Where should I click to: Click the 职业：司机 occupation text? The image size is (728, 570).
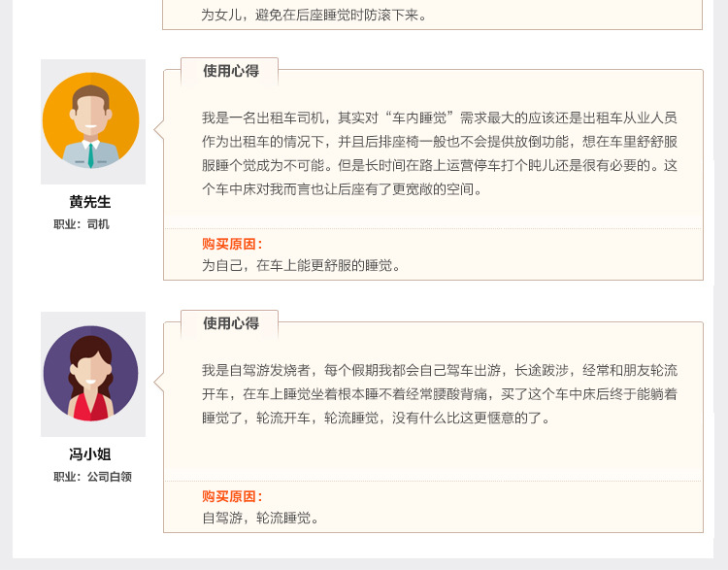coord(82,224)
